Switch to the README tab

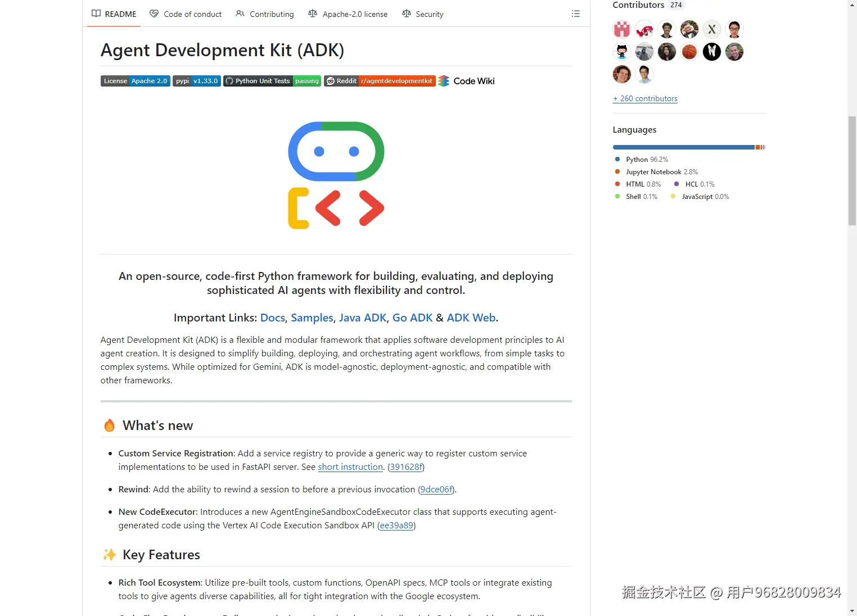pyautogui.click(x=114, y=13)
